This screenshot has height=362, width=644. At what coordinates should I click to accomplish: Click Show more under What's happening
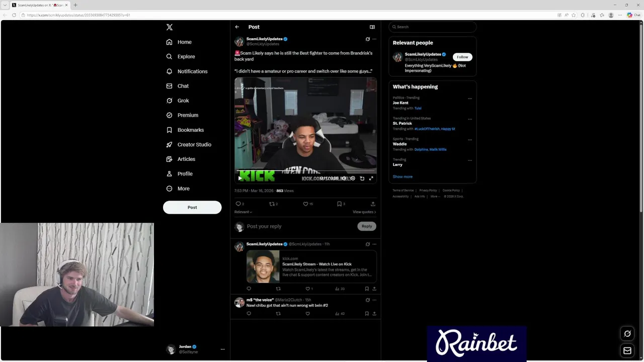click(403, 177)
